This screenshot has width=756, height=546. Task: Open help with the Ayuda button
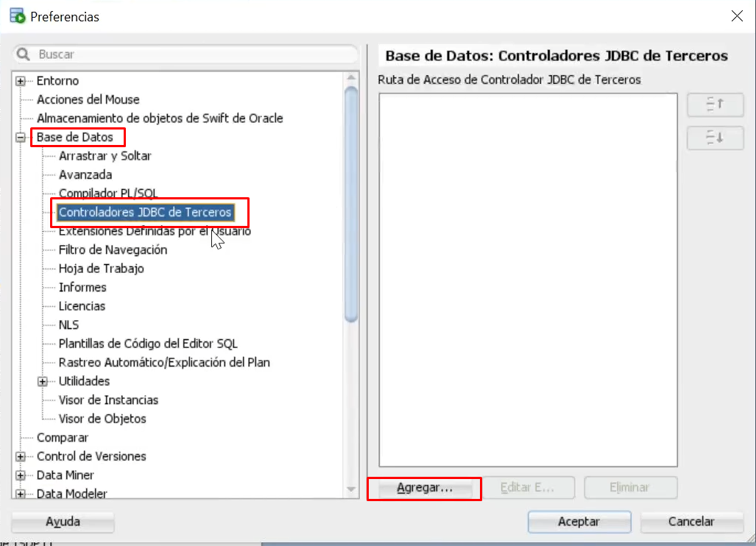63,522
